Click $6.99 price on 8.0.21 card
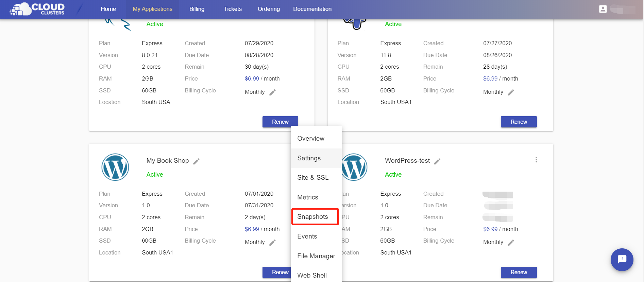644x282 pixels. pos(252,78)
